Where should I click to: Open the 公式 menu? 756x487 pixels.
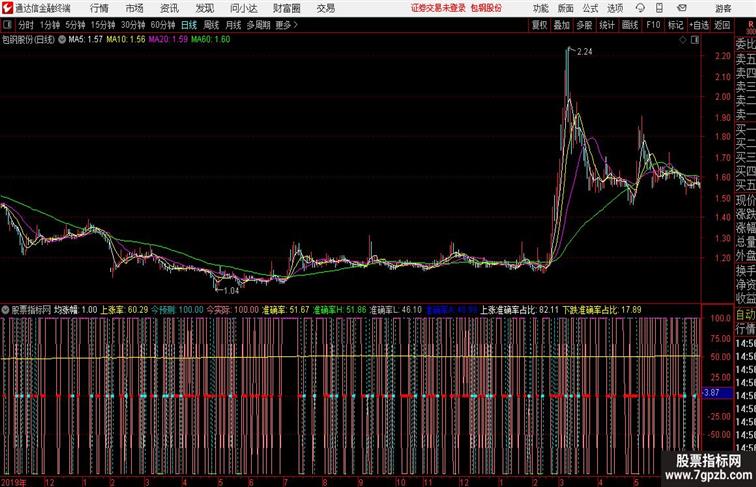pyautogui.click(x=590, y=8)
